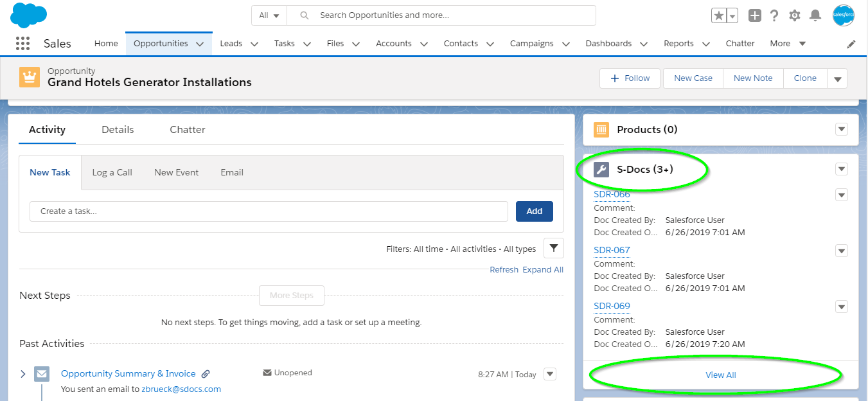Open the Home tab
Screen dimensions: 868x401
(106, 44)
